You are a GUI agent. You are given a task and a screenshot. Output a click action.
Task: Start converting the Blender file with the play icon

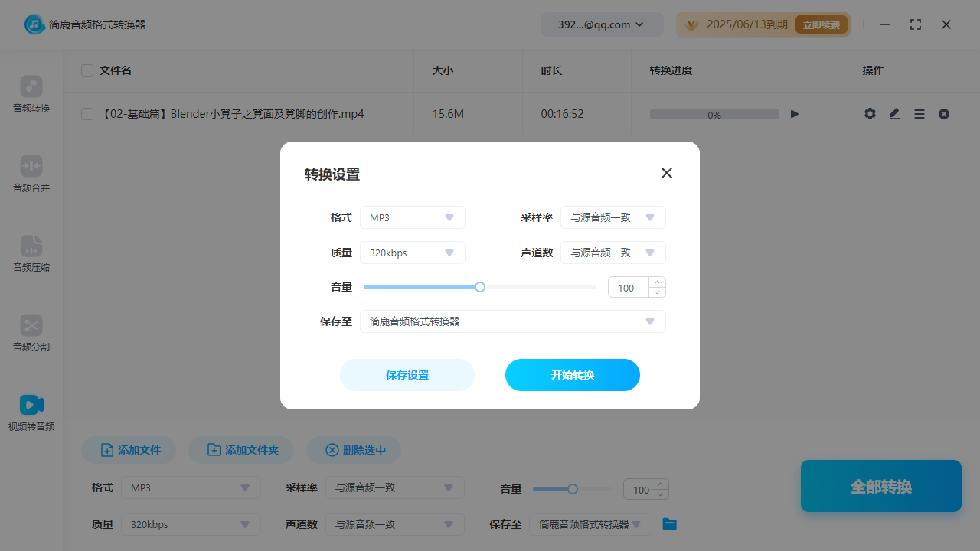[x=794, y=113]
